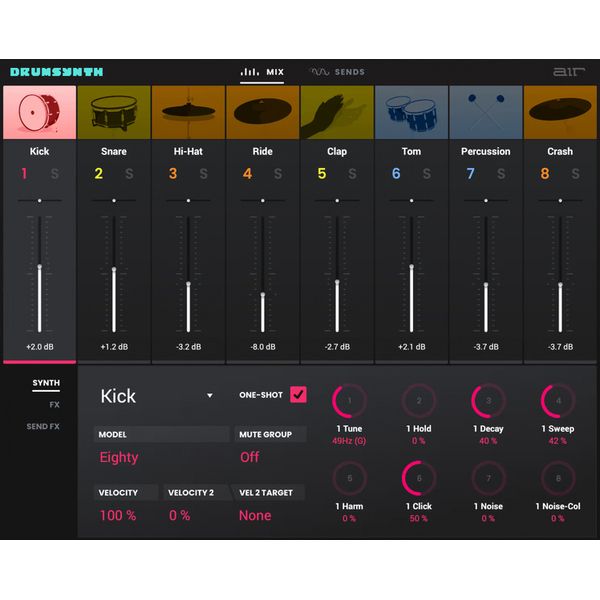This screenshot has height=600, width=600.
Task: Click the Click value 50 %
Action: [x=419, y=518]
